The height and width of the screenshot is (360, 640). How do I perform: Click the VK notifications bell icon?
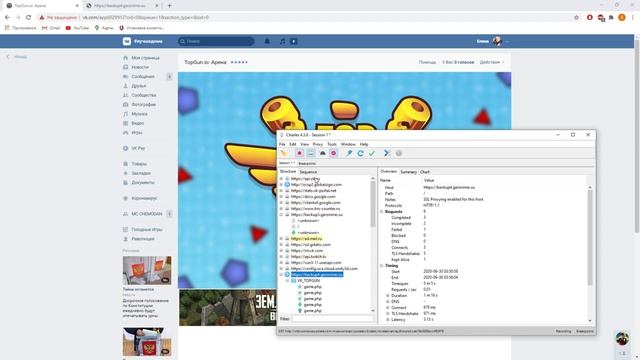pyautogui.click(x=267, y=41)
